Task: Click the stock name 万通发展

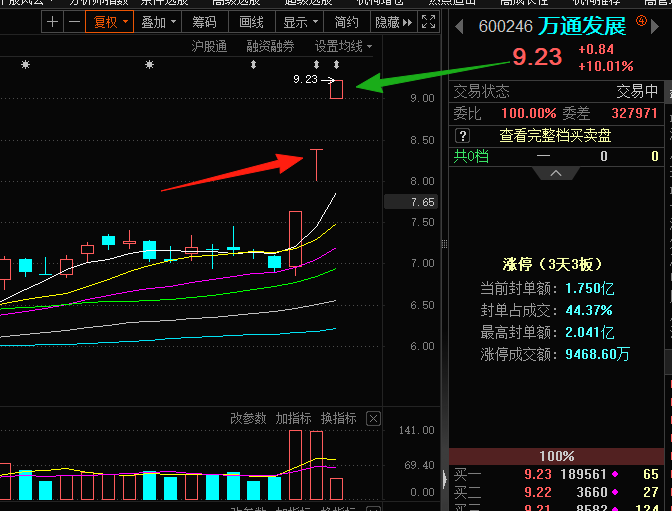Action: coord(582,26)
